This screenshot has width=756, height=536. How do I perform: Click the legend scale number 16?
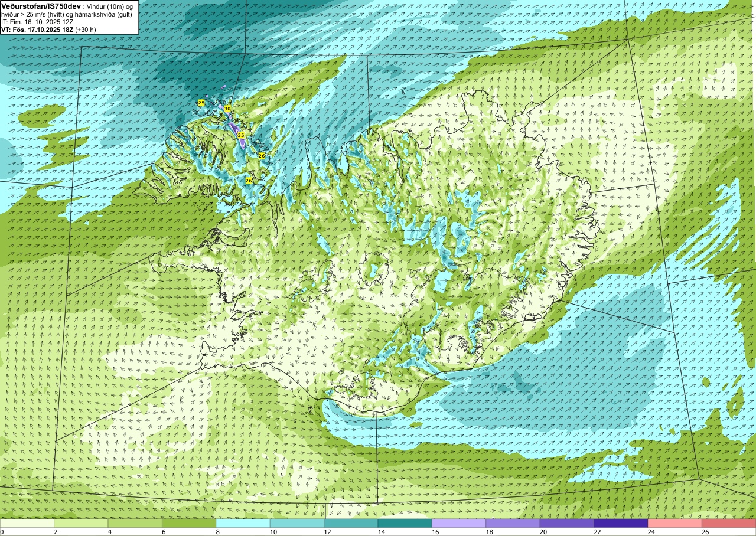[x=436, y=532]
